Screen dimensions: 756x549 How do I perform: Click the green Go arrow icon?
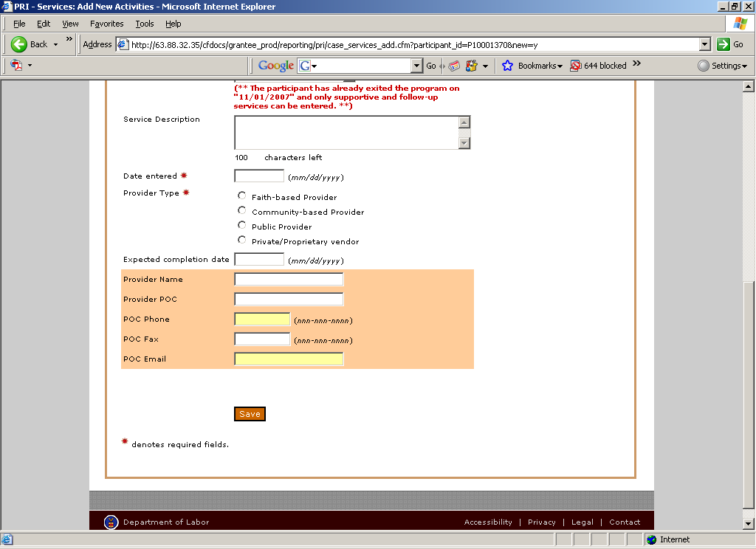[x=724, y=44]
